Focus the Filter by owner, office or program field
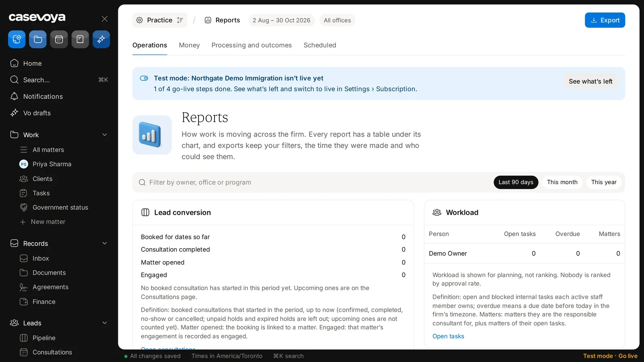The width and height of the screenshot is (644, 362). click(x=314, y=182)
